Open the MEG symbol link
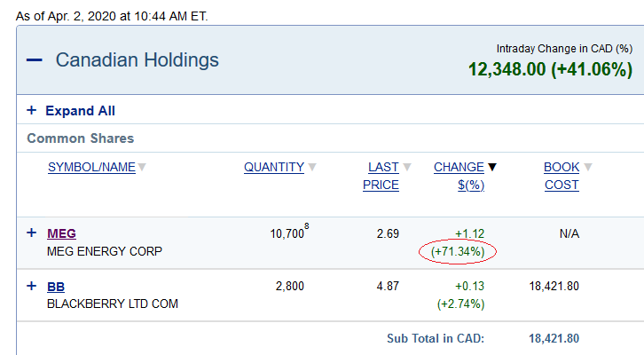The height and width of the screenshot is (355, 644). 61,233
